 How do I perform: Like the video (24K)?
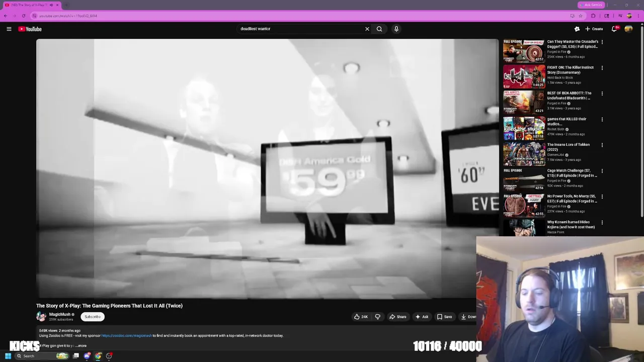(360, 317)
